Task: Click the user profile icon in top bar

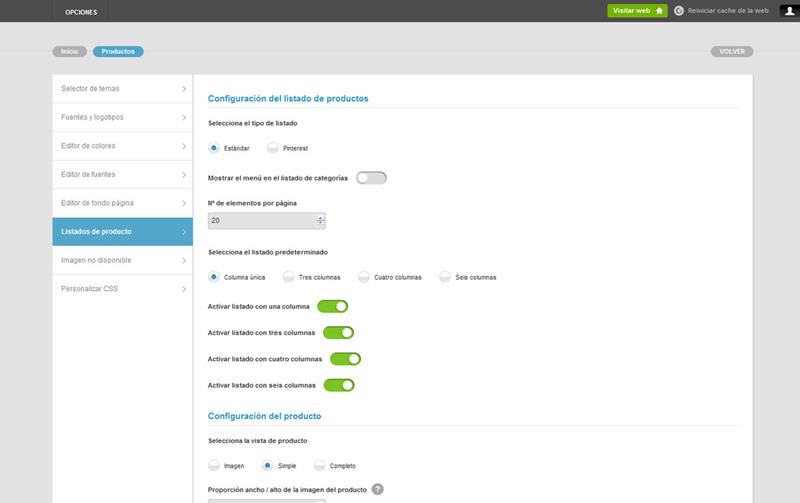Action: point(787,11)
